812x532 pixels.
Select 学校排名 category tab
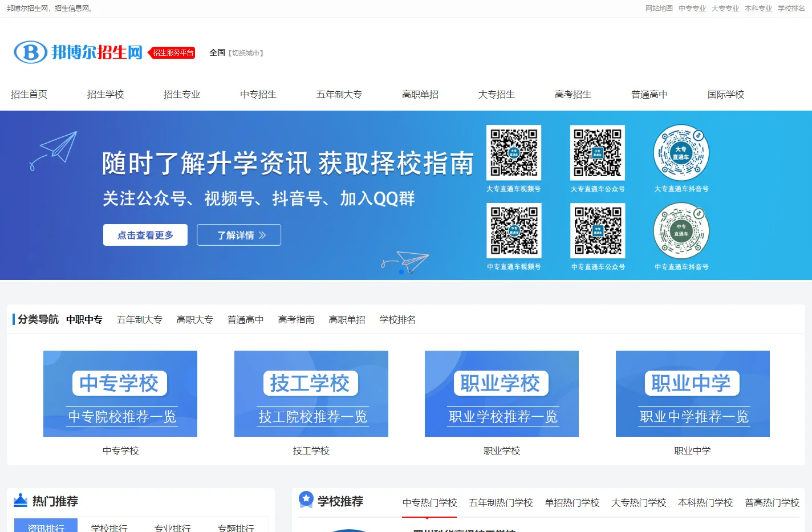(398, 320)
